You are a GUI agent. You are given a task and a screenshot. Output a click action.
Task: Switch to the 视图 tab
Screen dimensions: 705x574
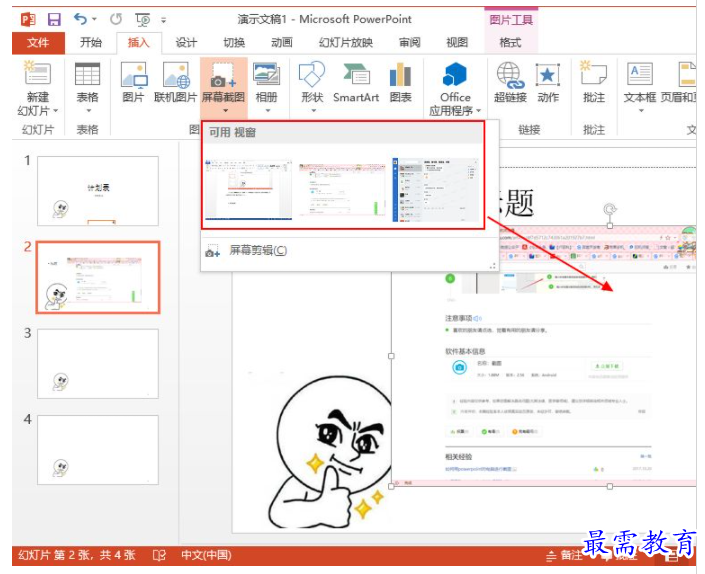457,43
